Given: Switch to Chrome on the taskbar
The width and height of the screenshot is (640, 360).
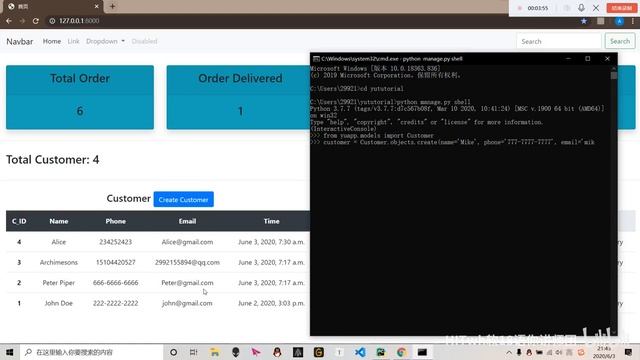Looking at the screenshot, I should tap(402, 352).
